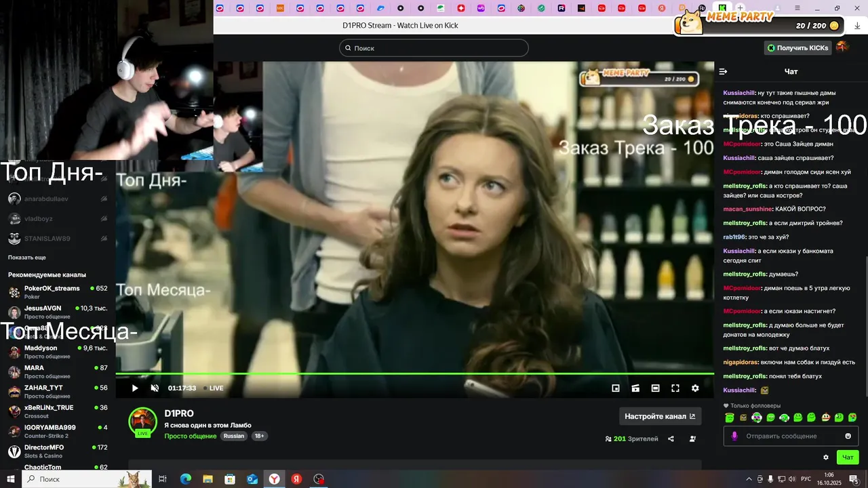Open the notification center icon
This screenshot has width=868, height=488.
854,479
